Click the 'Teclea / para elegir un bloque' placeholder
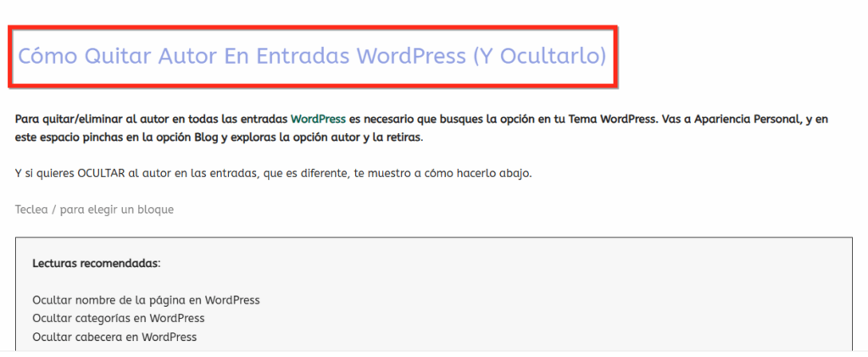 click(94, 209)
